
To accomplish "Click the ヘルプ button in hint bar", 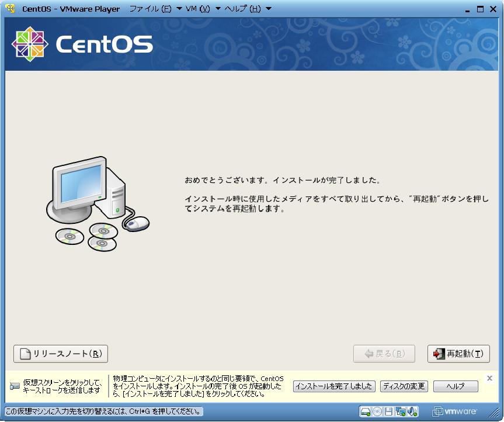I will point(456,386).
